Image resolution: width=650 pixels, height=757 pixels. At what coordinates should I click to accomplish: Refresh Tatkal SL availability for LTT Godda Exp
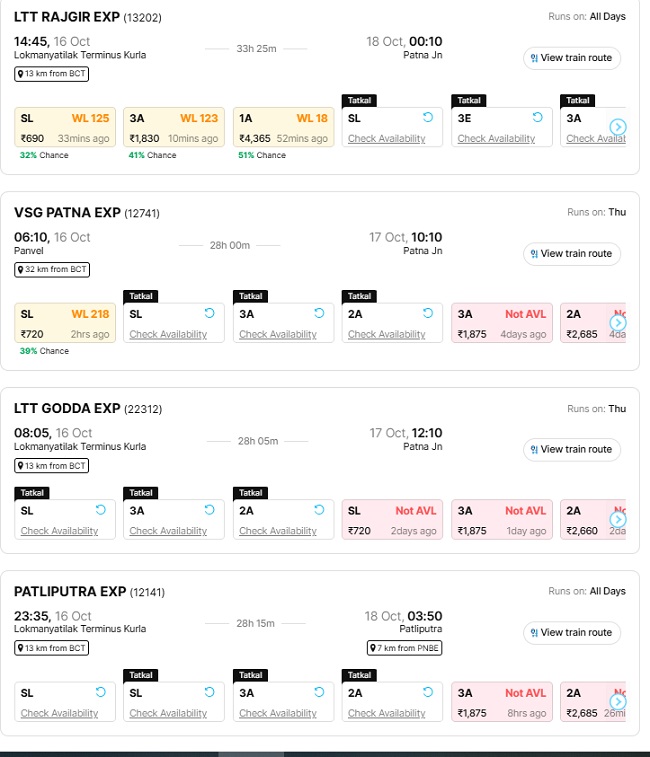[x=100, y=510]
